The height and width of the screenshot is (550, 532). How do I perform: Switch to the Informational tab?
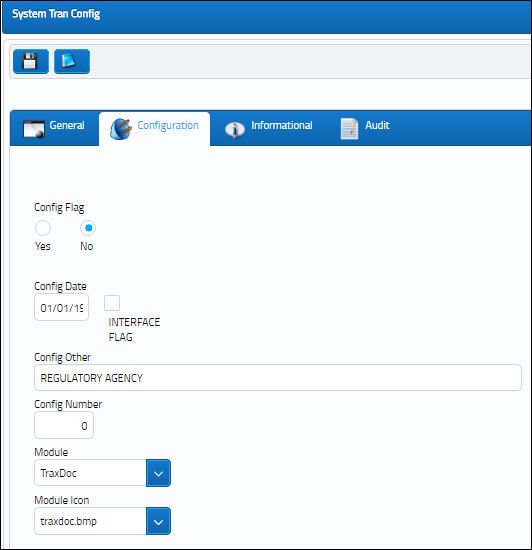tap(269, 128)
